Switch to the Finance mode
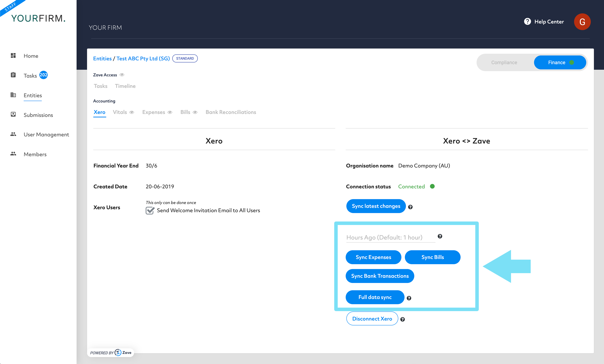 coord(560,62)
